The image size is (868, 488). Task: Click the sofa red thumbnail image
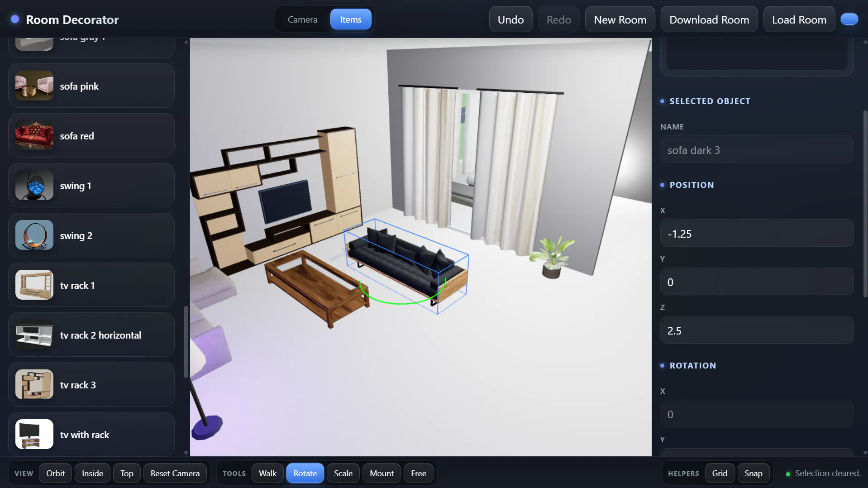(x=34, y=135)
